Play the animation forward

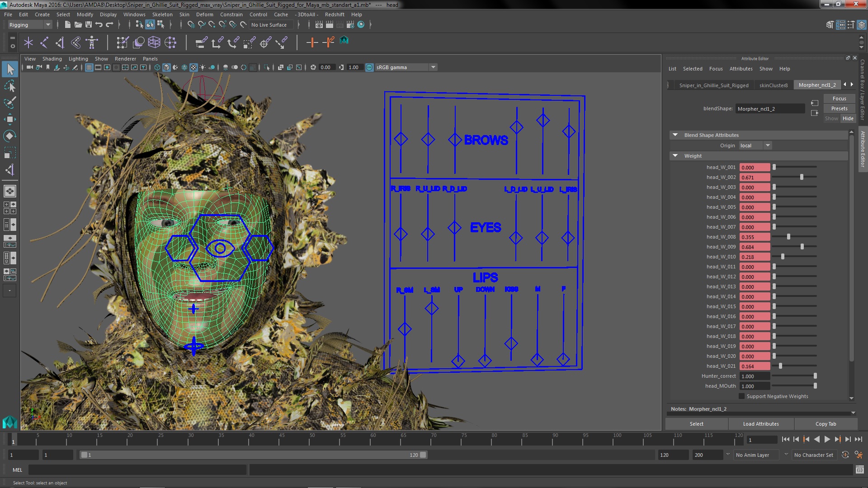[x=827, y=439]
